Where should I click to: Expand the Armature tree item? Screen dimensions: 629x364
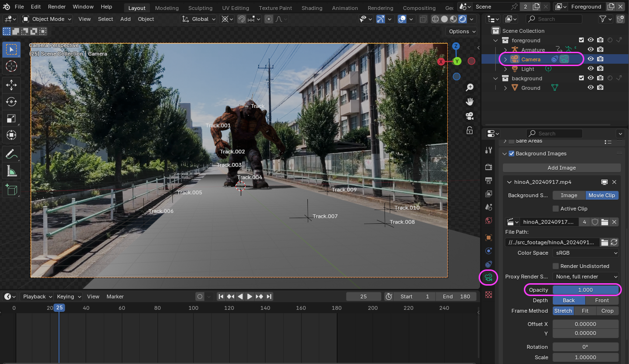click(x=505, y=50)
